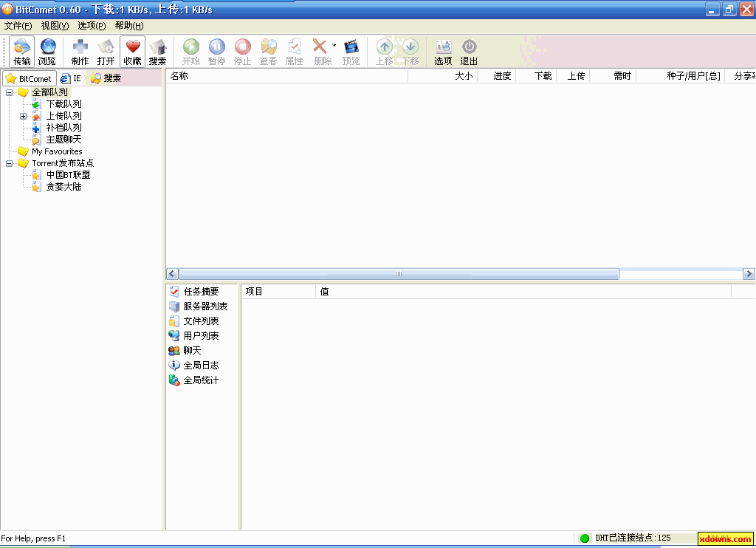Open the 中国BT联盟 site entry
The image size is (756, 548).
point(68,174)
